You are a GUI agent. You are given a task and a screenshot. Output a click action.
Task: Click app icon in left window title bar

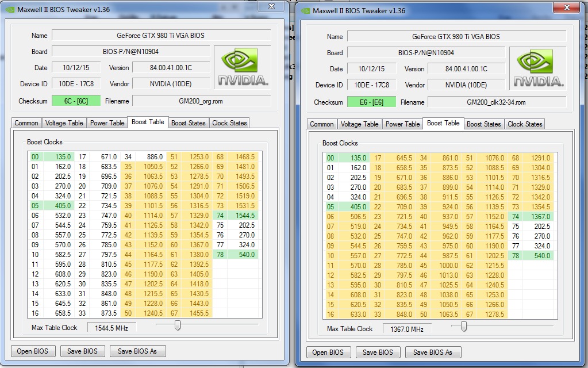pyautogui.click(x=10, y=10)
